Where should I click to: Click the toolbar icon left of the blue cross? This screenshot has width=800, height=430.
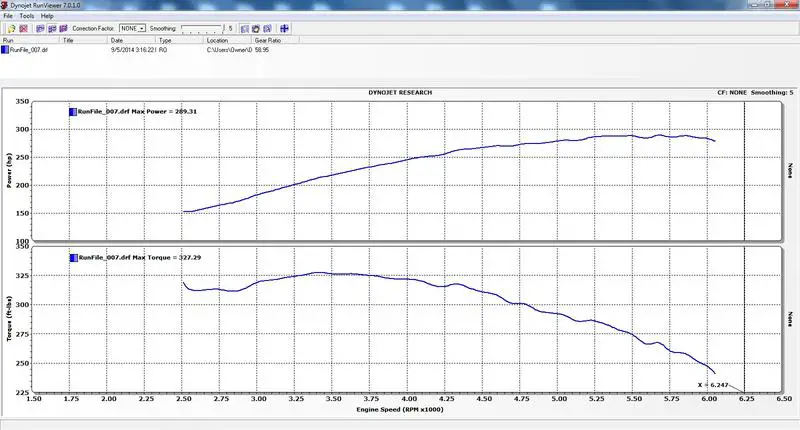coord(267,29)
